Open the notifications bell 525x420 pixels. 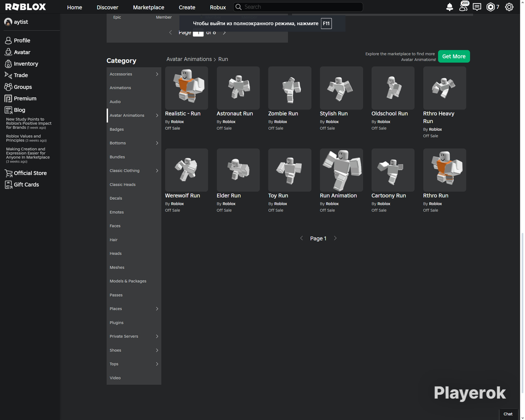(449, 7)
